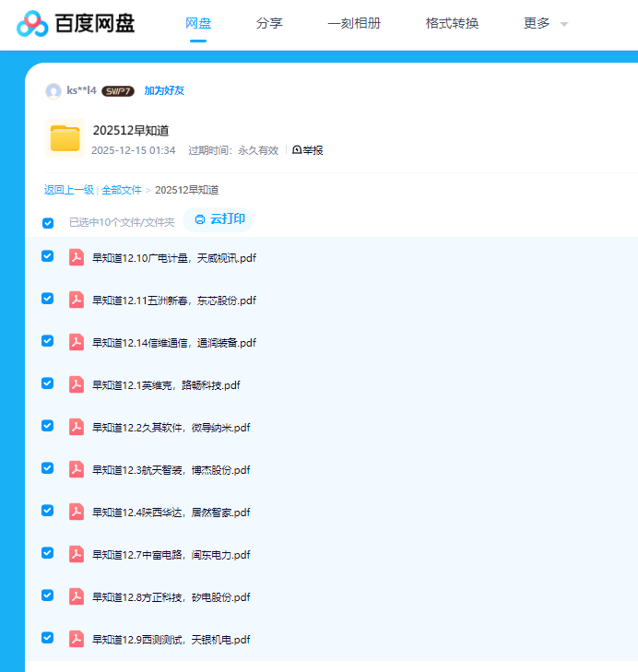Uncheck 早知道12.14信维通信 file checkbox
This screenshot has height=672, width=638.
click(48, 341)
